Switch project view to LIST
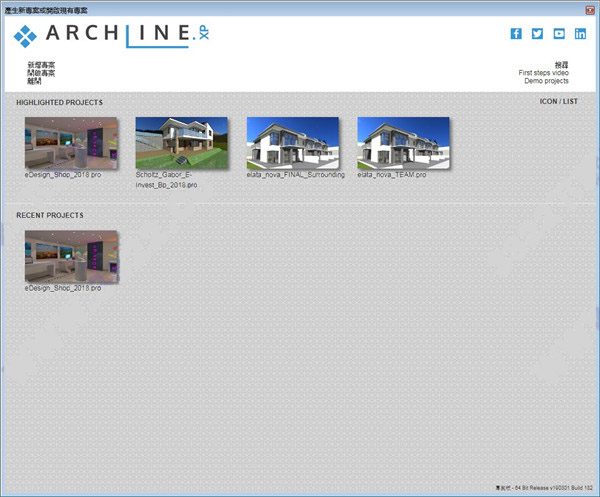The width and height of the screenshot is (600, 497). pos(570,101)
